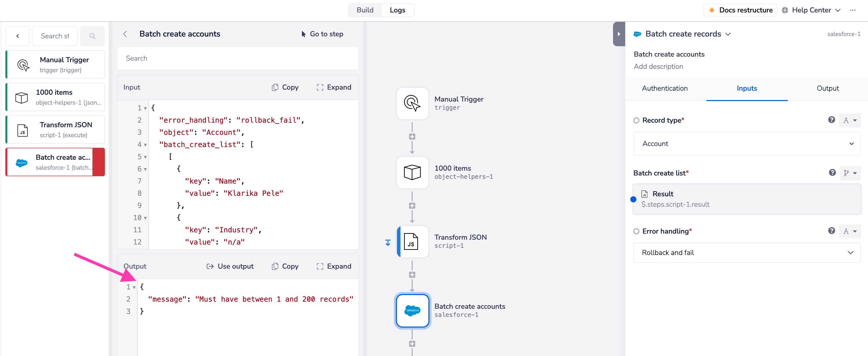Click the 1000 items cube node icon
Viewport: 868px width, 356px height.
412,172
